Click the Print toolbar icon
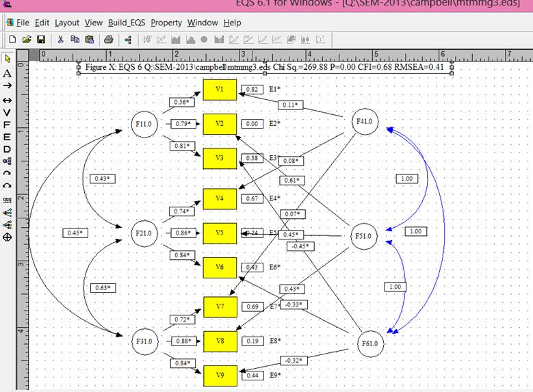This screenshot has width=533, height=392. [x=108, y=40]
